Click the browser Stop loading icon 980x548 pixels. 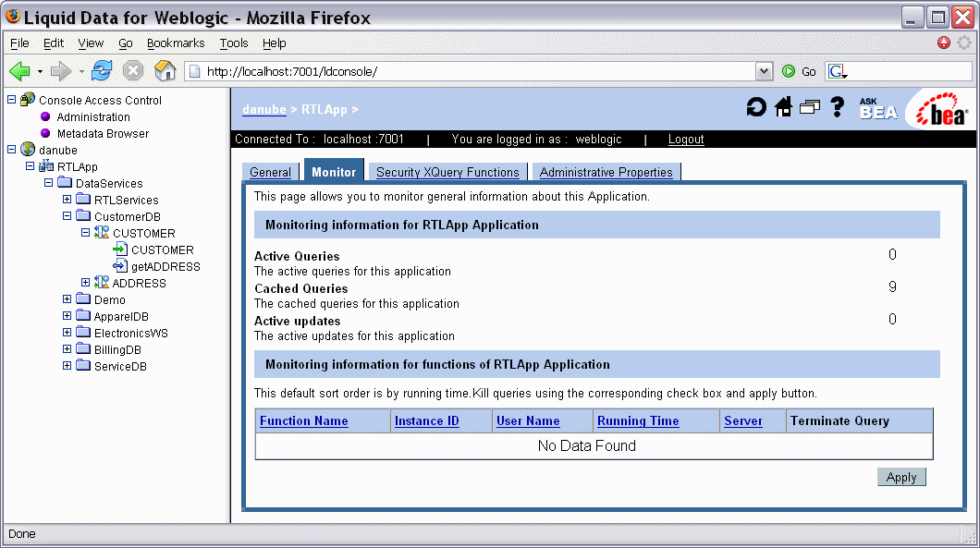coord(132,70)
